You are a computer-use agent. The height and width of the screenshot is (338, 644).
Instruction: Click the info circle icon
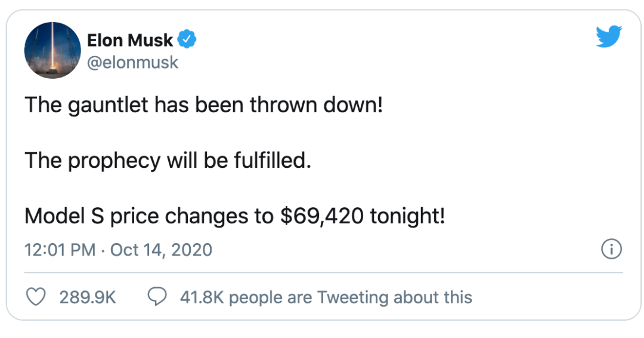[x=612, y=249]
